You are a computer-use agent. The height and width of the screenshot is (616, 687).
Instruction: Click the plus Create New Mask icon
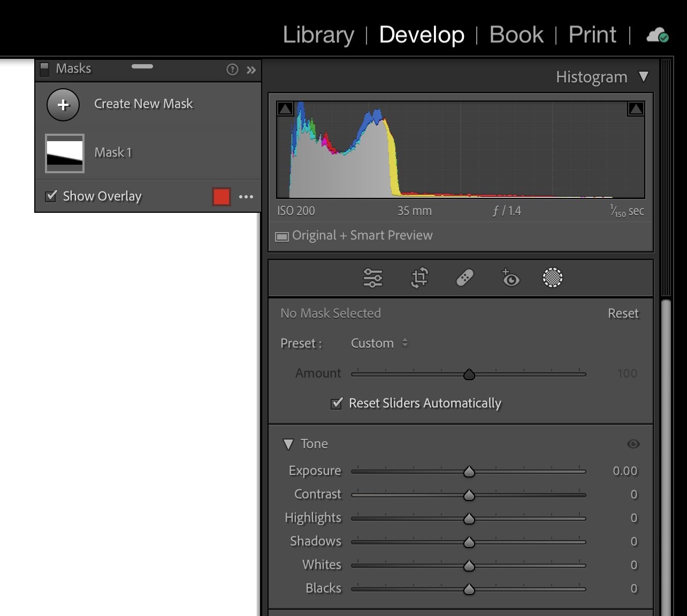[x=63, y=105]
